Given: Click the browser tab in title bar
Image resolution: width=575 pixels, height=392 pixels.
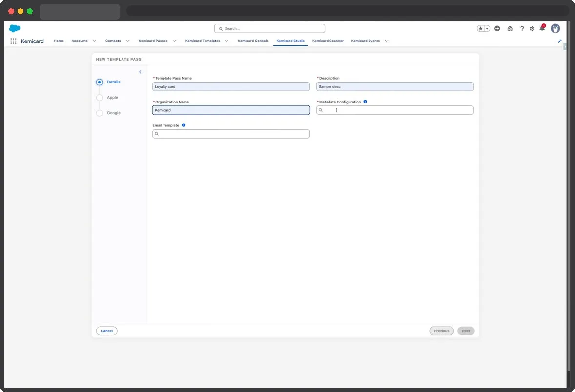Looking at the screenshot, I should (80, 11).
